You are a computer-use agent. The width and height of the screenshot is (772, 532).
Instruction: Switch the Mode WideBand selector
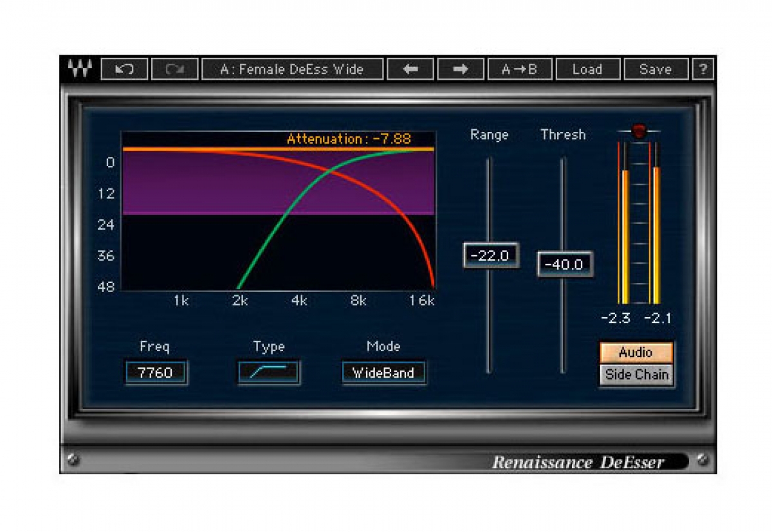tap(383, 372)
